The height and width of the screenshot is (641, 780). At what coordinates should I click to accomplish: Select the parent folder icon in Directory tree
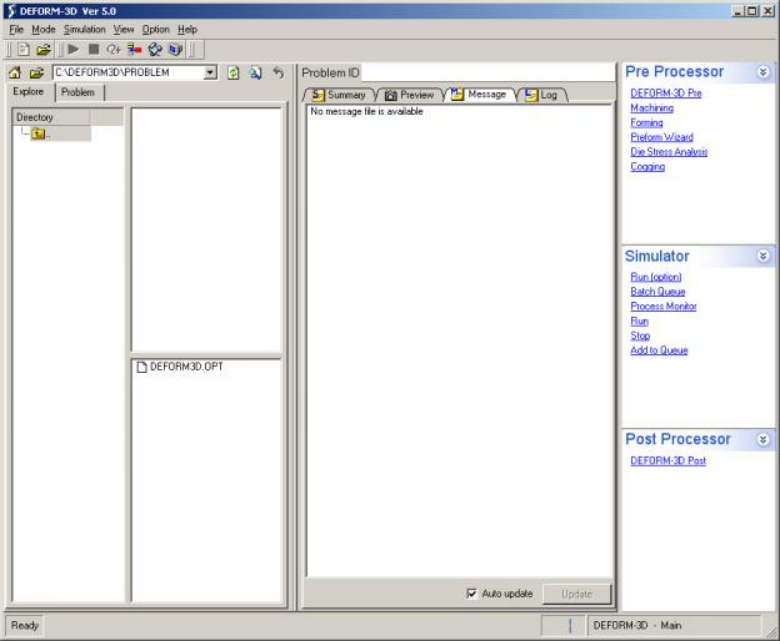[x=38, y=133]
